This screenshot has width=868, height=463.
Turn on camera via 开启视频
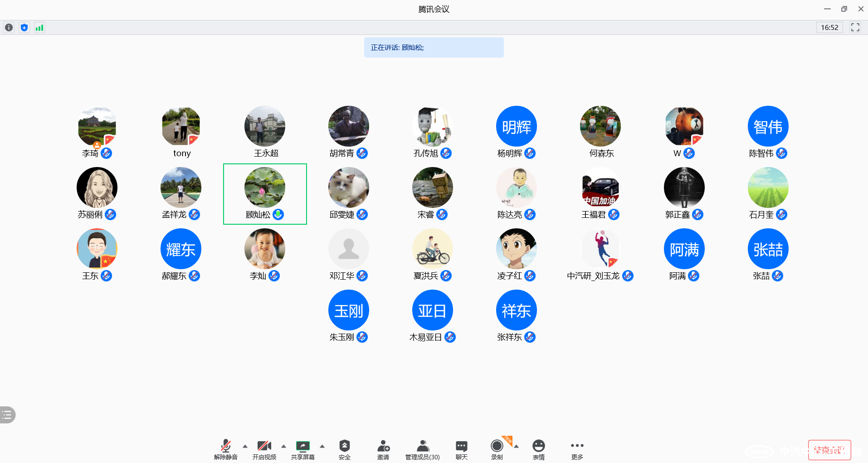click(x=264, y=449)
